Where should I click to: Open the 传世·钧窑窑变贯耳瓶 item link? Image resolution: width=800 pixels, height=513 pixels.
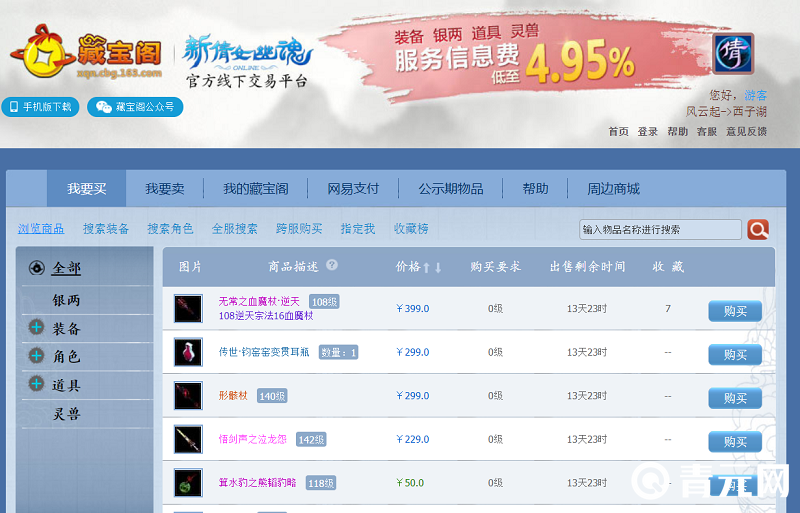[264, 352]
